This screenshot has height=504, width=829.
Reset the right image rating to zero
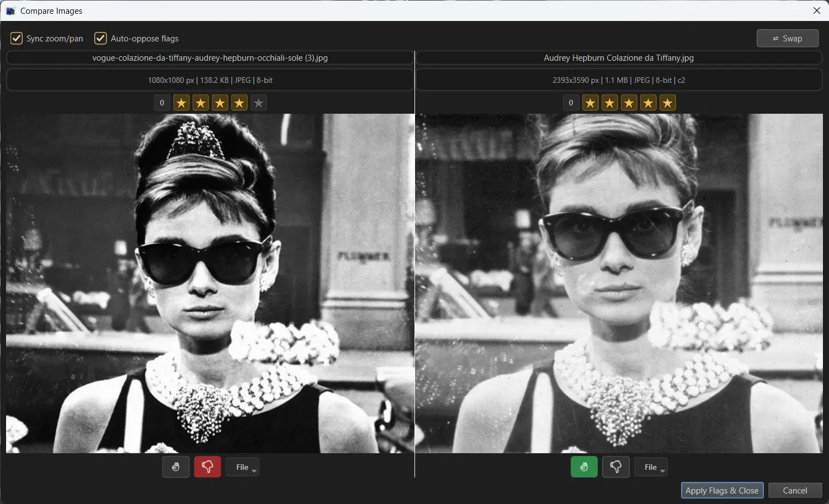click(571, 103)
